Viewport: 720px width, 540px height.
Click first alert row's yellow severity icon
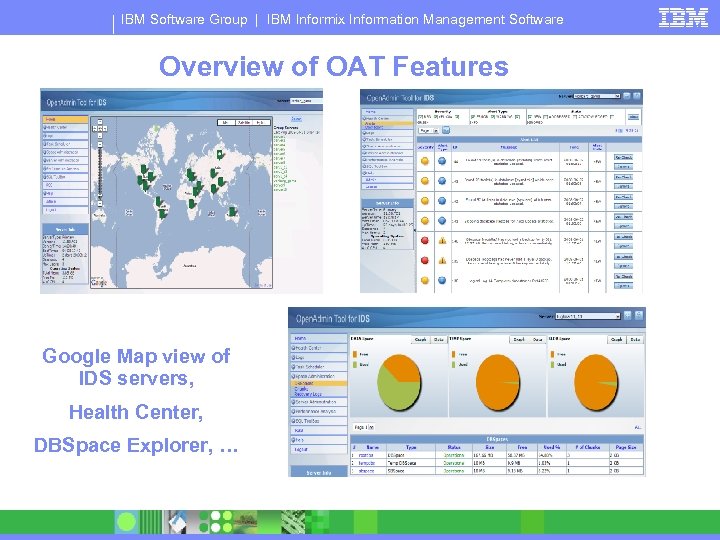425,161
